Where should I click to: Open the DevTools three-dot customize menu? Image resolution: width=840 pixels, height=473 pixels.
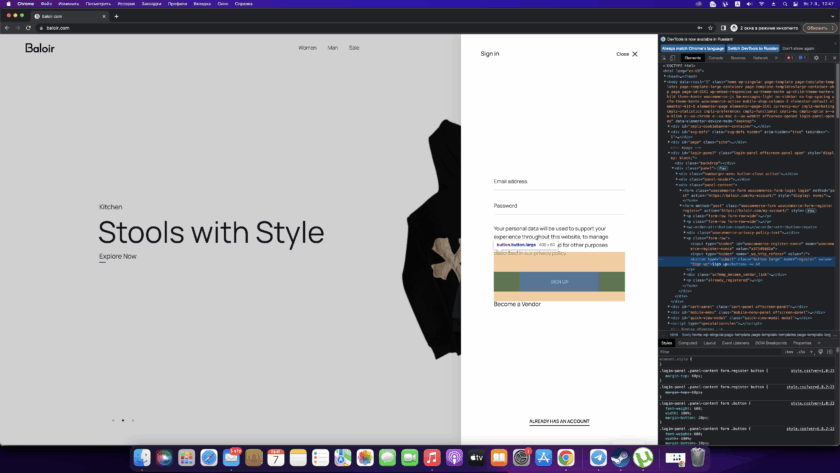(x=826, y=58)
